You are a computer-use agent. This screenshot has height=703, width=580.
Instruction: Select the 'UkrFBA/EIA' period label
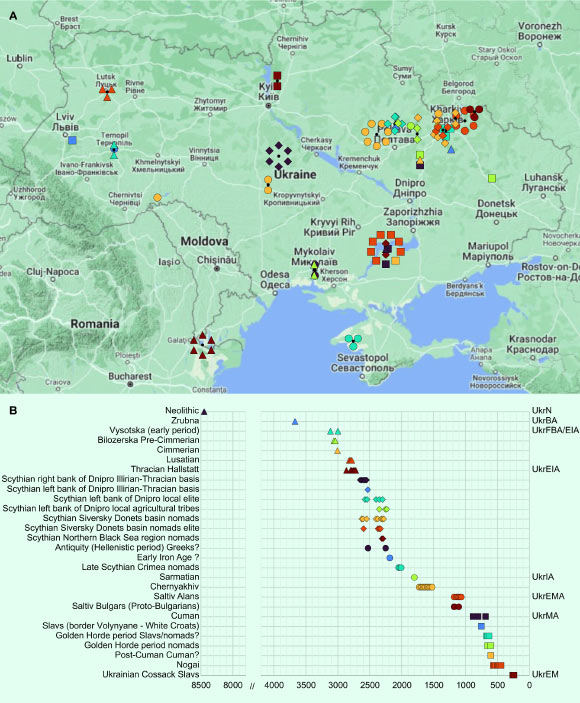point(555,430)
